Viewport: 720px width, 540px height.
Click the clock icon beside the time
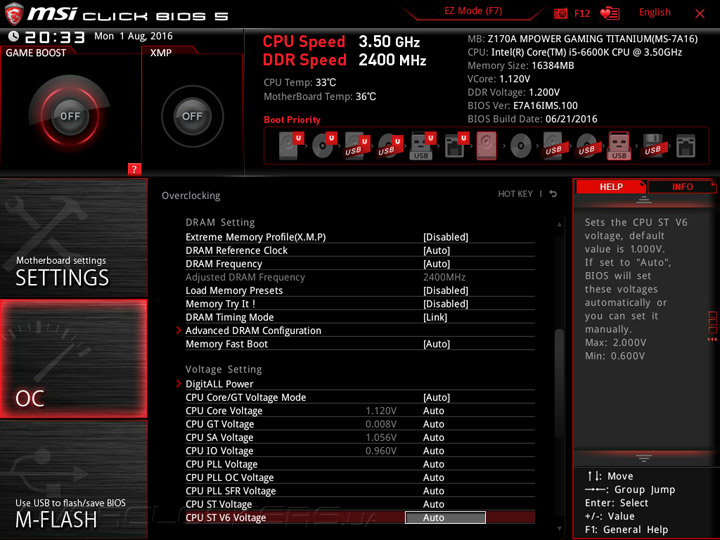(x=14, y=36)
